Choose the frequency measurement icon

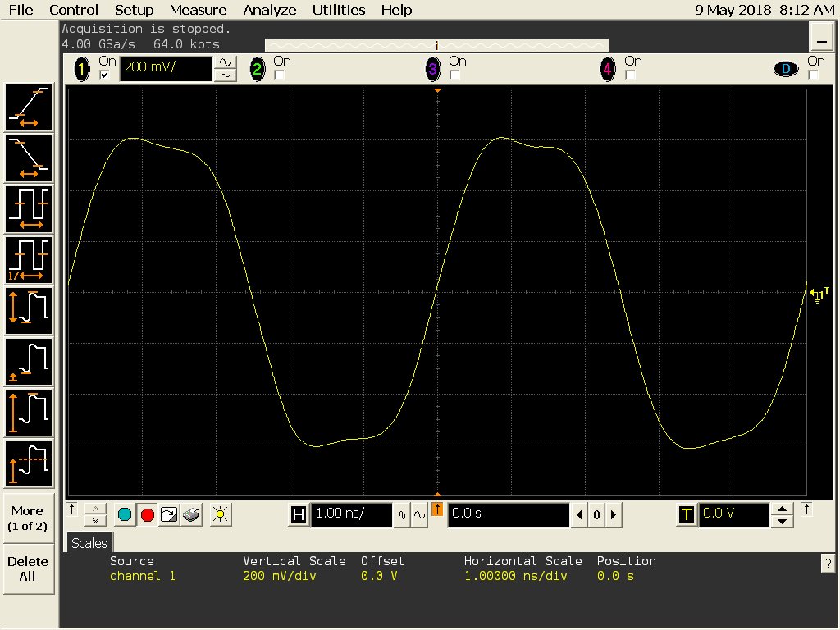(29, 260)
